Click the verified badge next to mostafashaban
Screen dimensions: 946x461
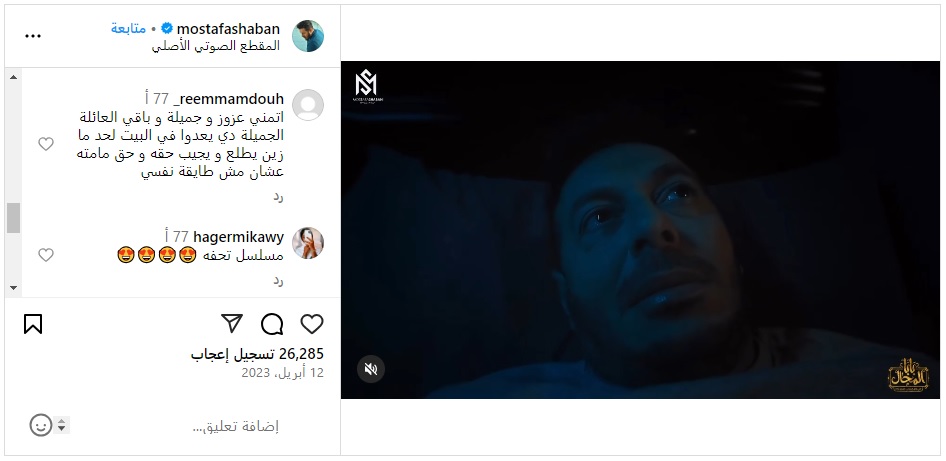[x=167, y=28]
